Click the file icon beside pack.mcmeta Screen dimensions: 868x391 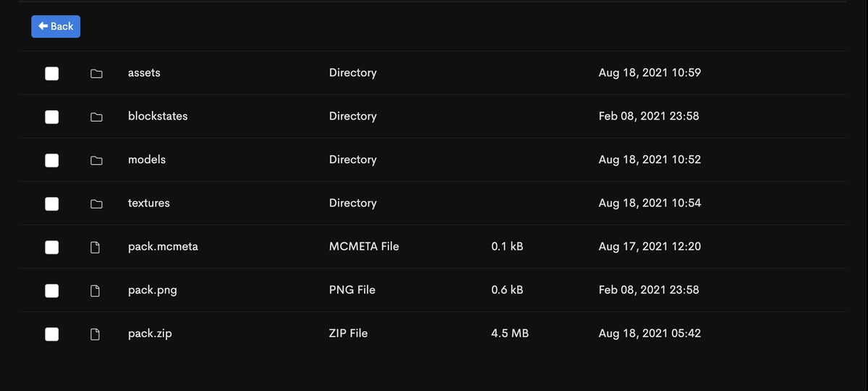95,247
